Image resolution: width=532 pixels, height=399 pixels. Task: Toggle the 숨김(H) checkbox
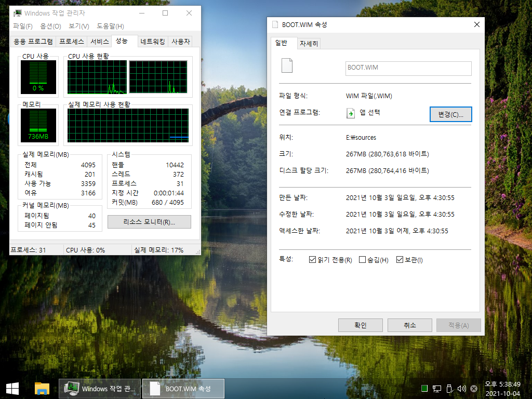pos(362,260)
